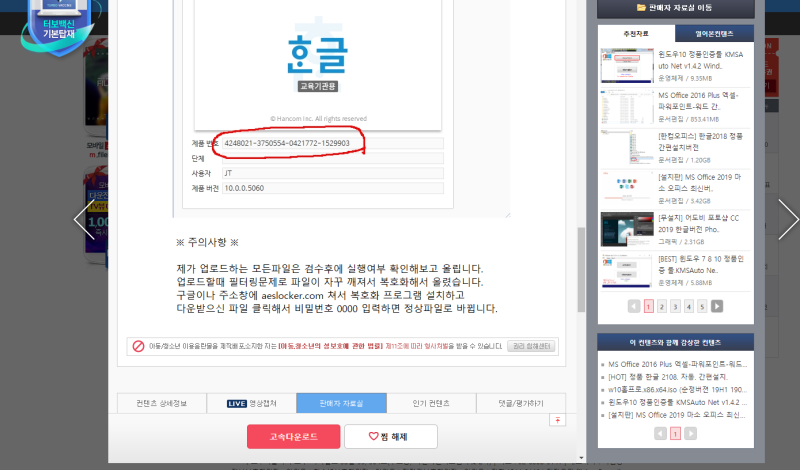Click the blue 한글 logo in the screenshot
The height and width of the screenshot is (470, 800).
pos(317,54)
